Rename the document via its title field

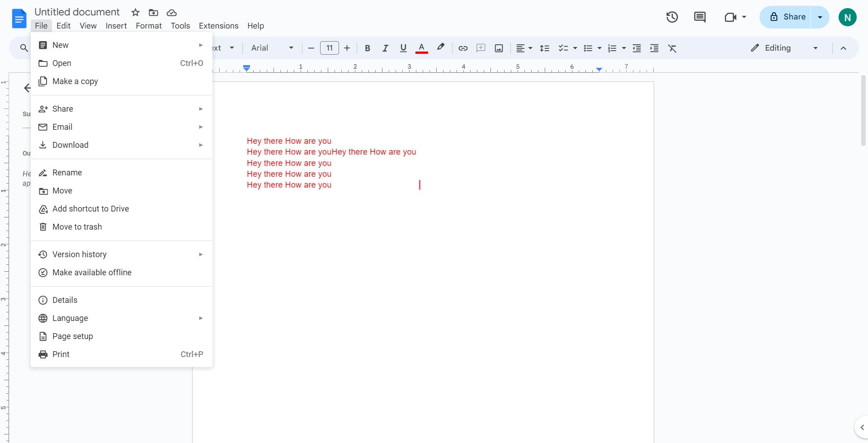pyautogui.click(x=77, y=12)
